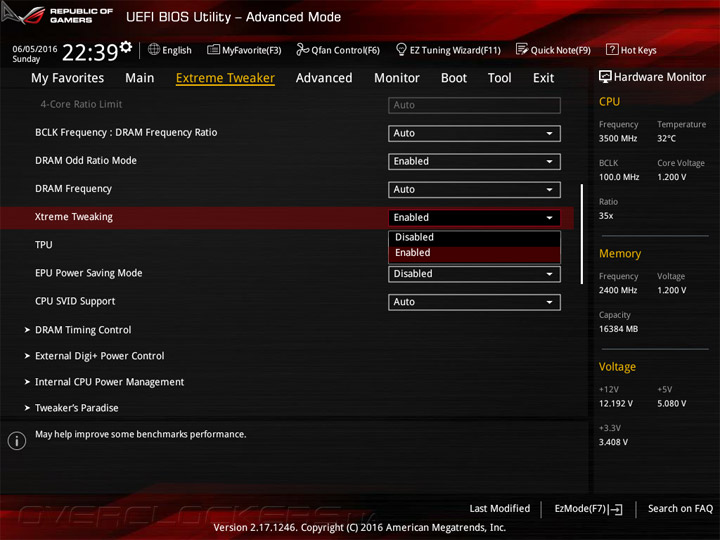Click the EZ Tuning Wizard lightbulb icon
The image size is (720, 540).
pyautogui.click(x=401, y=49)
